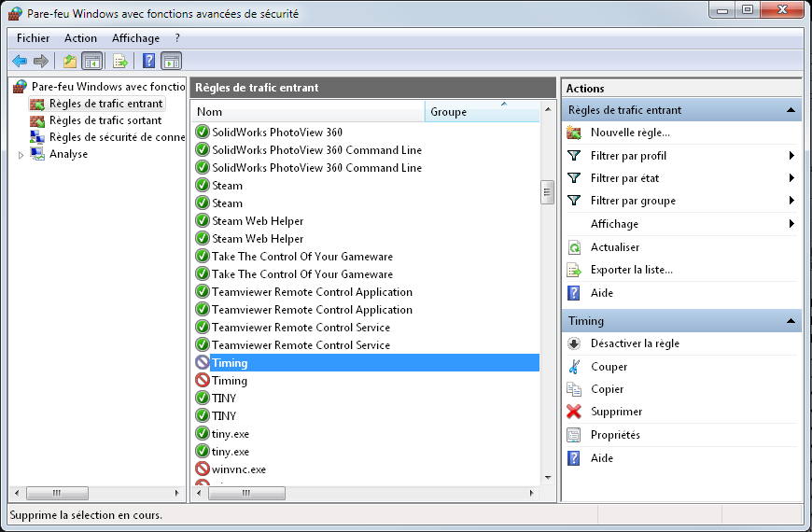Select the winvnc.exe rule
Viewport: 812px width, 532px height.
pos(239,469)
